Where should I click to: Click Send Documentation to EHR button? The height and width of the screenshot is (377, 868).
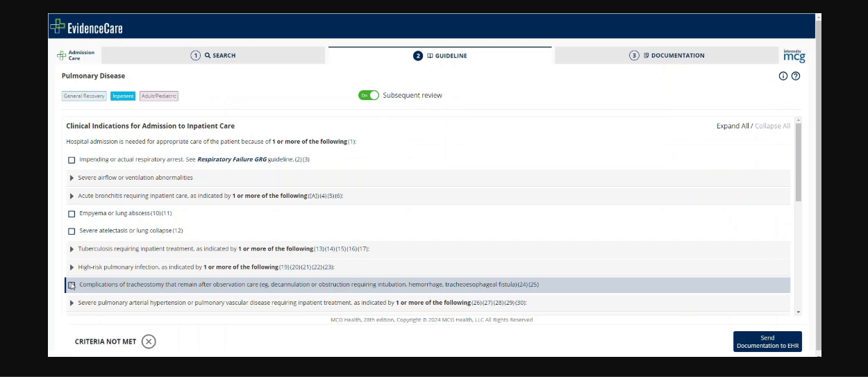click(x=767, y=342)
